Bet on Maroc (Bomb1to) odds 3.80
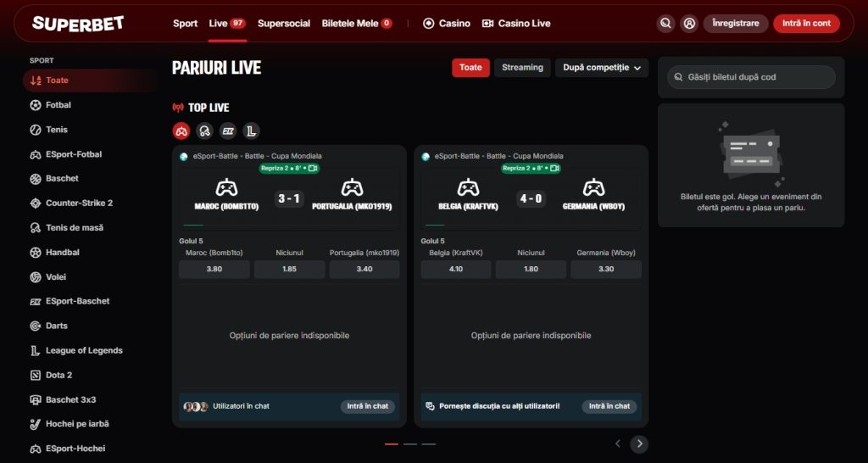868x463 pixels. tap(214, 269)
